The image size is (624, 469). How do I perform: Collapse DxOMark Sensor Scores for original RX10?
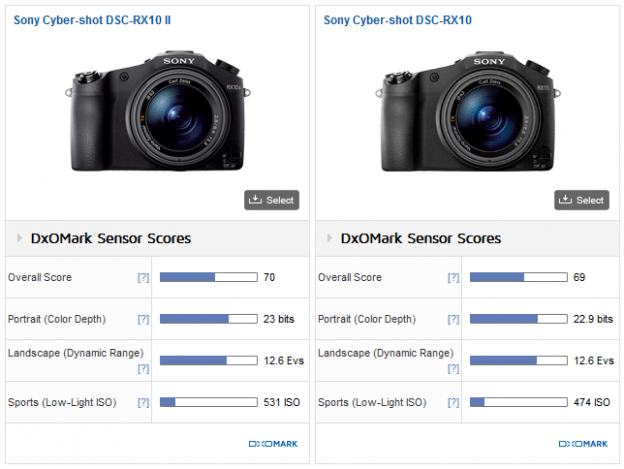pyautogui.click(x=329, y=238)
